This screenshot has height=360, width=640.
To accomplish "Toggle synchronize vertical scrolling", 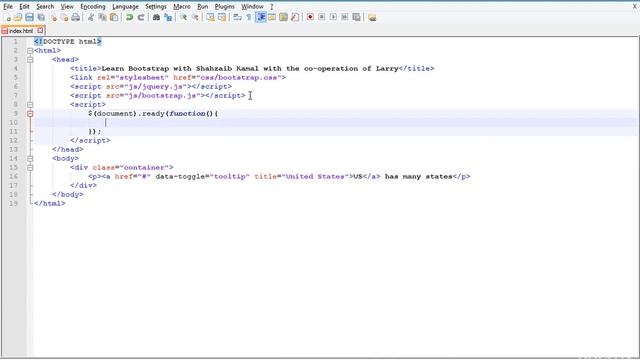I will (x=210, y=17).
